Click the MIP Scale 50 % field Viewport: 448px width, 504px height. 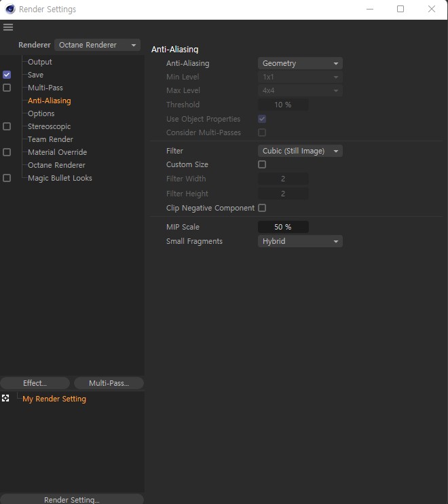(283, 227)
